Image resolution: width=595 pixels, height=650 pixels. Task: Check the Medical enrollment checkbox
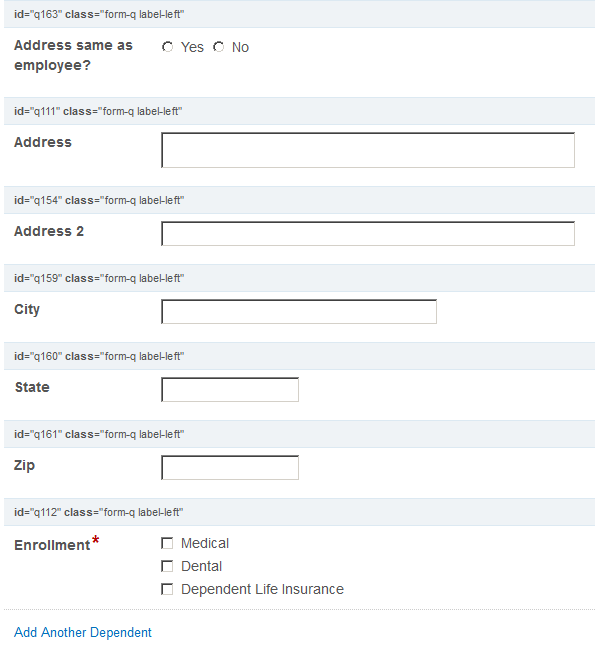pyautogui.click(x=167, y=543)
